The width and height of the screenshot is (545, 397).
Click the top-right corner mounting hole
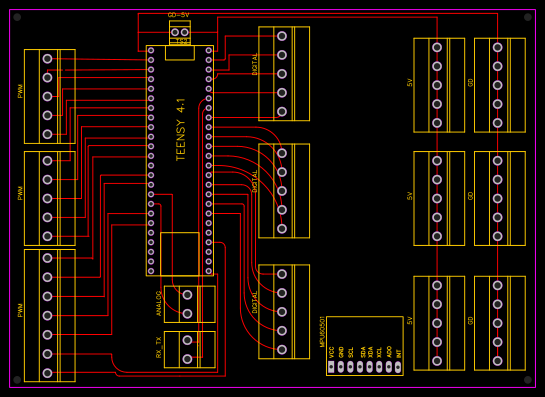pos(528,17)
